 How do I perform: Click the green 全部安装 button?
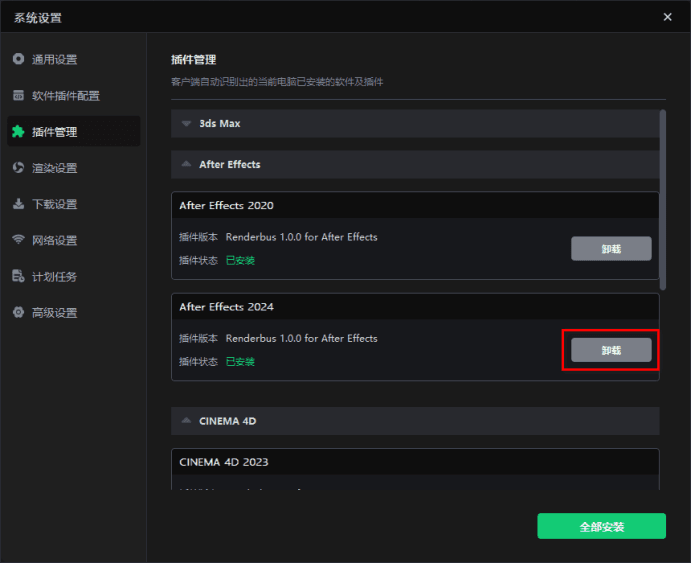(x=601, y=526)
